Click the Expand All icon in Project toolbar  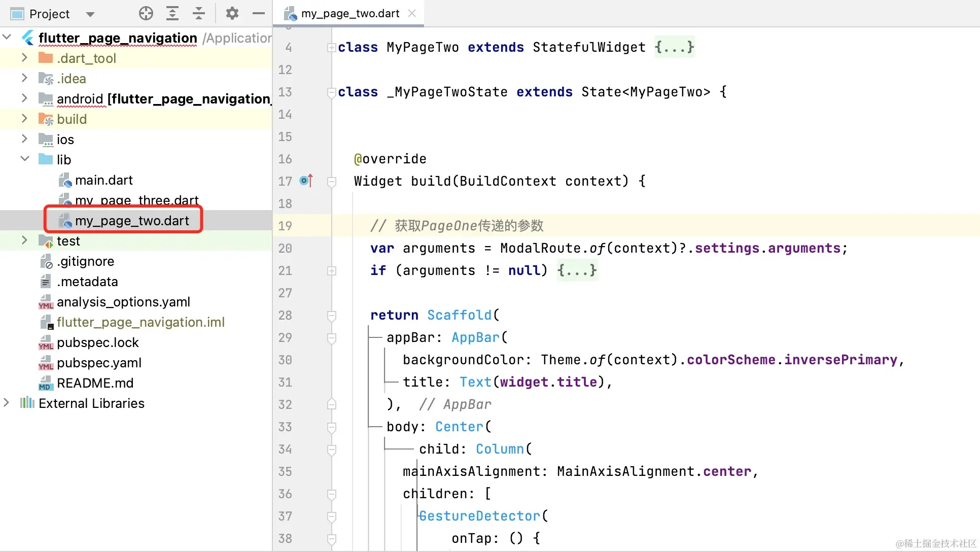(x=172, y=14)
